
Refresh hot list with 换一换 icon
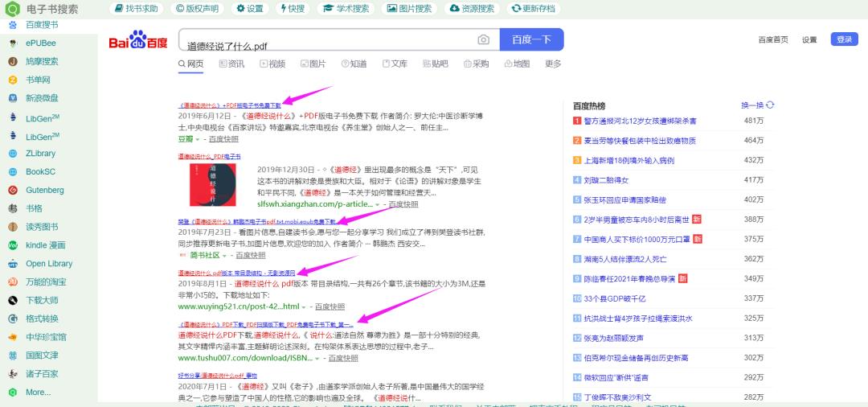coord(770,105)
